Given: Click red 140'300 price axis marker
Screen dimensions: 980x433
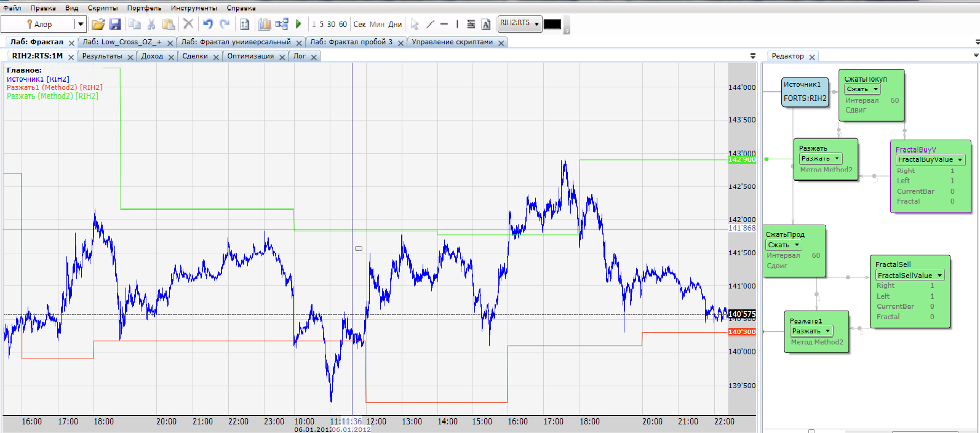Looking at the screenshot, I should pyautogui.click(x=742, y=332).
